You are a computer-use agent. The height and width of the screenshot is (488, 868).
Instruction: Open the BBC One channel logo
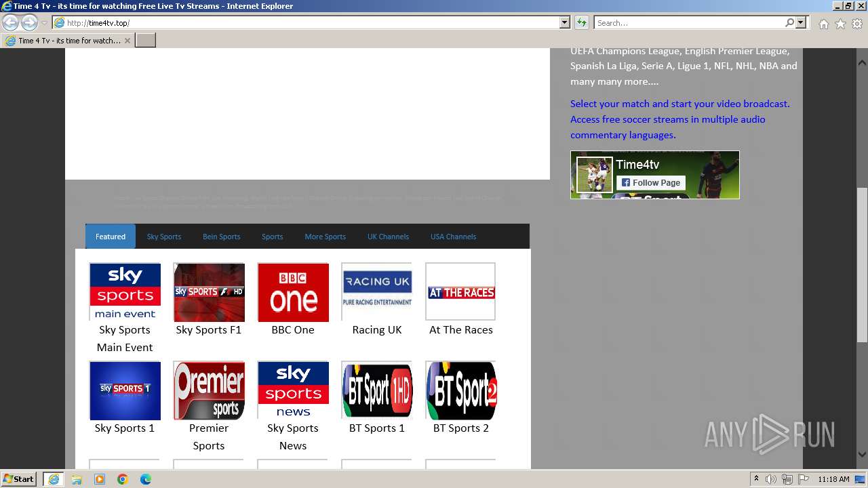click(293, 292)
